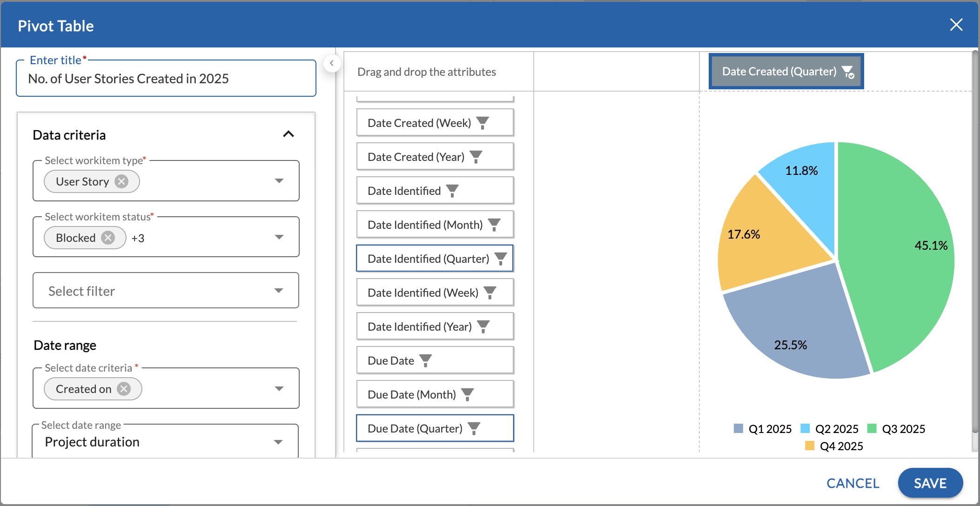Click filter icon on Date Identified (Quarter)
Viewport: 980px width, 506px height.
click(501, 259)
